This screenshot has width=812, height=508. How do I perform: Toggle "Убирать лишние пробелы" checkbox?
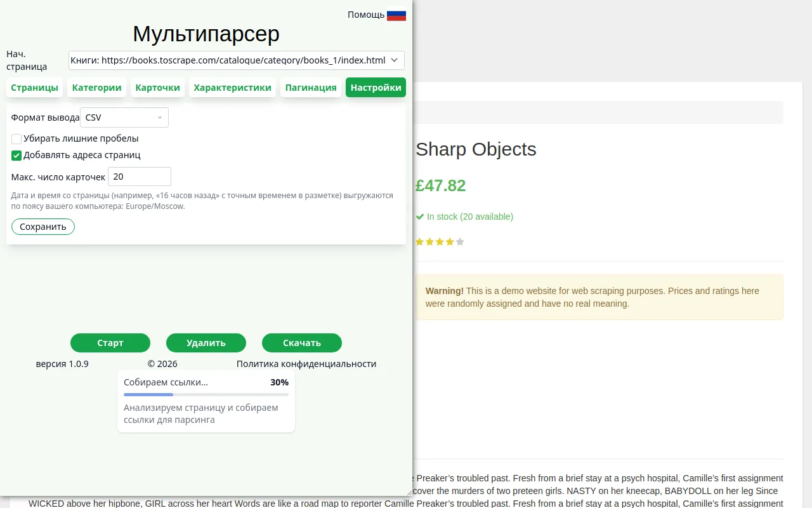pos(16,138)
